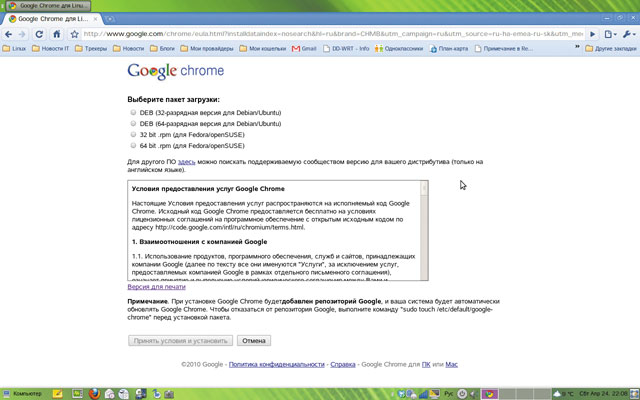Image resolution: width=640 pixels, height=400 pixels.
Task: Open the wrench settings menu
Action: point(629,34)
